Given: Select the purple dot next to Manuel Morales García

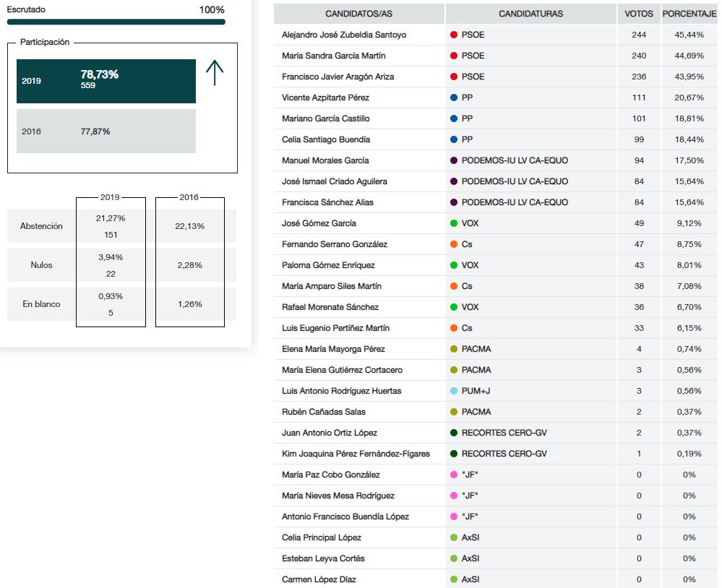Looking at the screenshot, I should point(454,160).
